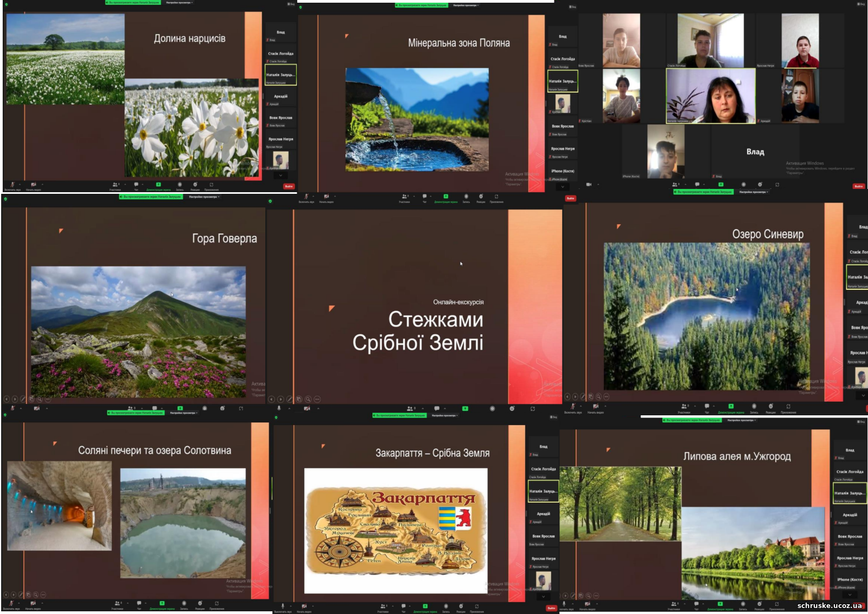This screenshot has height=614, width=868.
Task: Select Аркадій in Долина нарцисів participant strip
Action: click(x=280, y=98)
